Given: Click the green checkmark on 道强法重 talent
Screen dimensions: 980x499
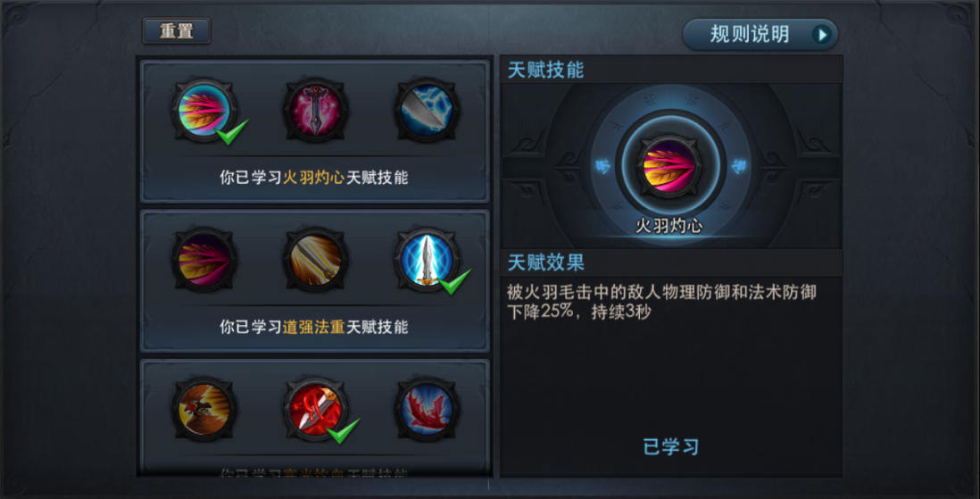Looking at the screenshot, I should (454, 281).
